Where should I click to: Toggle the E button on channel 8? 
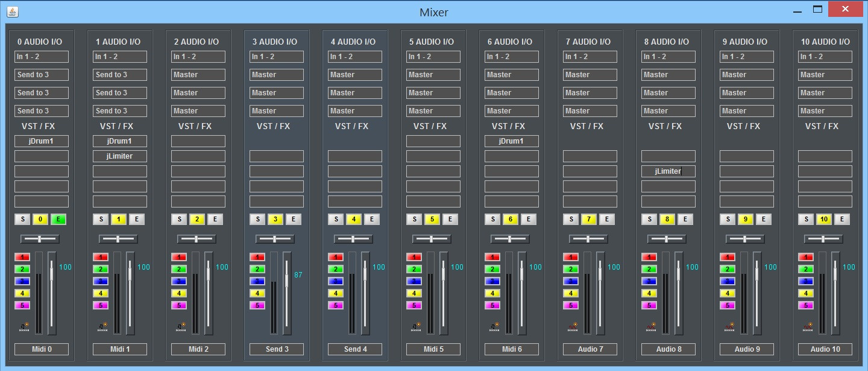click(685, 220)
